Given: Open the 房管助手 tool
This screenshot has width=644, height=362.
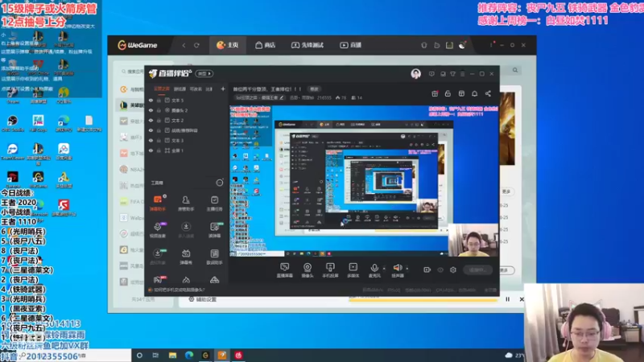Looking at the screenshot, I should coord(186,204).
